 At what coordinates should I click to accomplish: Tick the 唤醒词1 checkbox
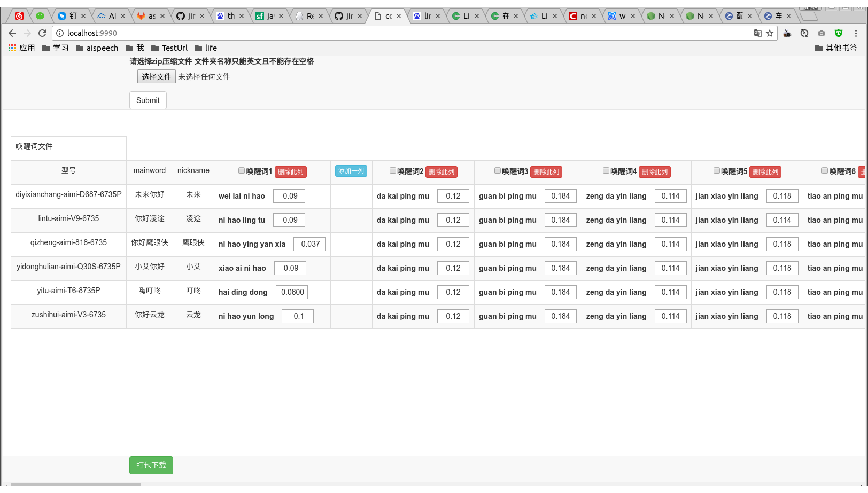click(x=242, y=171)
